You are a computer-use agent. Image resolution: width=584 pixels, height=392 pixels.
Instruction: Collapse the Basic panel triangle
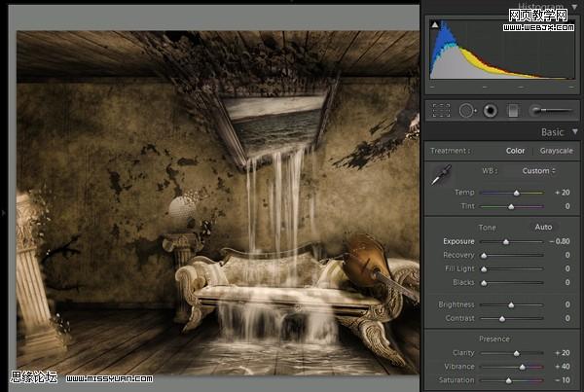[575, 131]
